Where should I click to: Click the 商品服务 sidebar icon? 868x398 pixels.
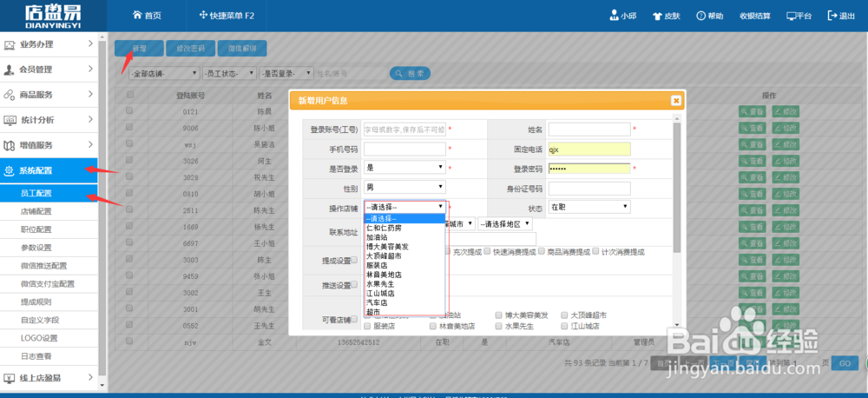pos(9,95)
